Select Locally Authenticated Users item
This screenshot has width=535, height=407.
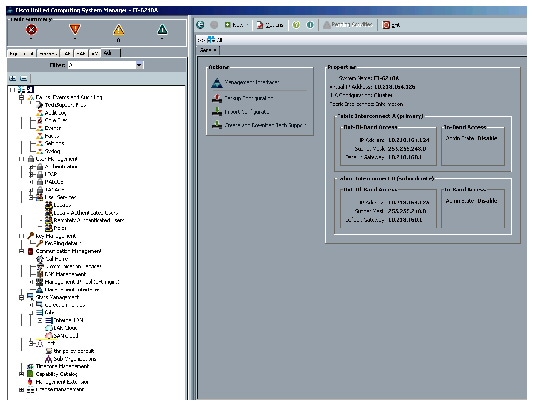point(86,213)
